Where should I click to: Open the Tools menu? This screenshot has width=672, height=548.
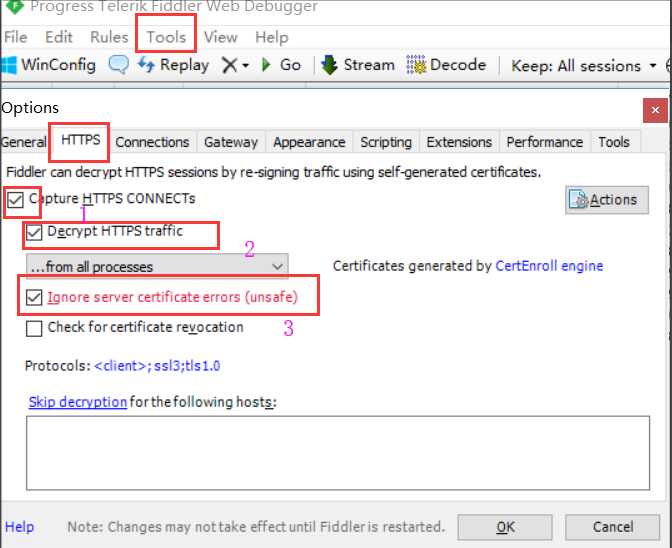pos(166,37)
